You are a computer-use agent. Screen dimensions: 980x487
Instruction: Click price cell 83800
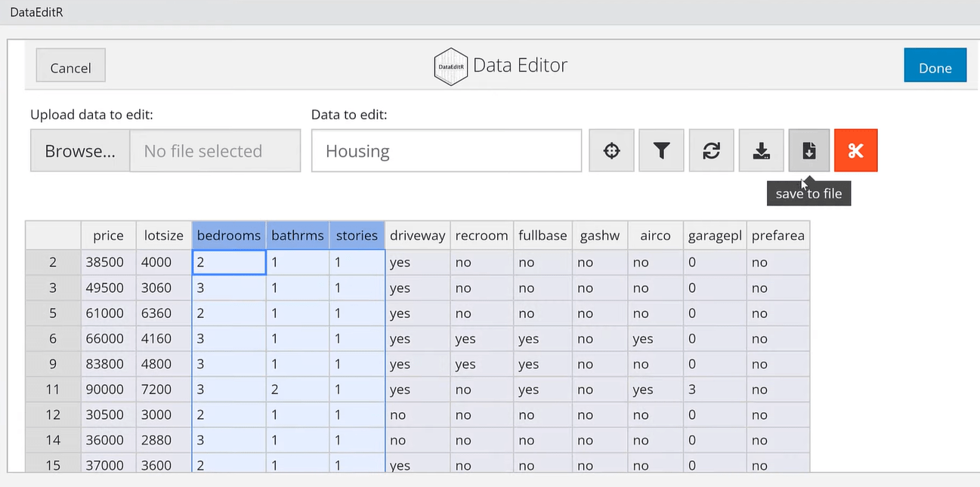pos(108,364)
